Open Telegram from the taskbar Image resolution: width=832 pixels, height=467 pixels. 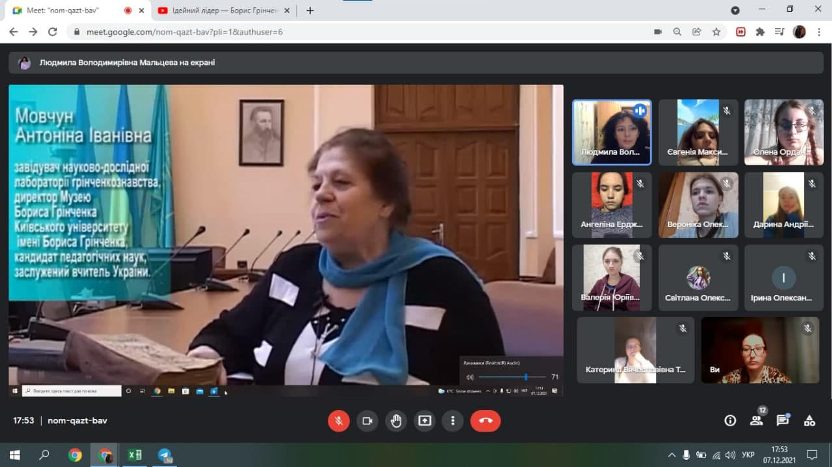click(165, 455)
